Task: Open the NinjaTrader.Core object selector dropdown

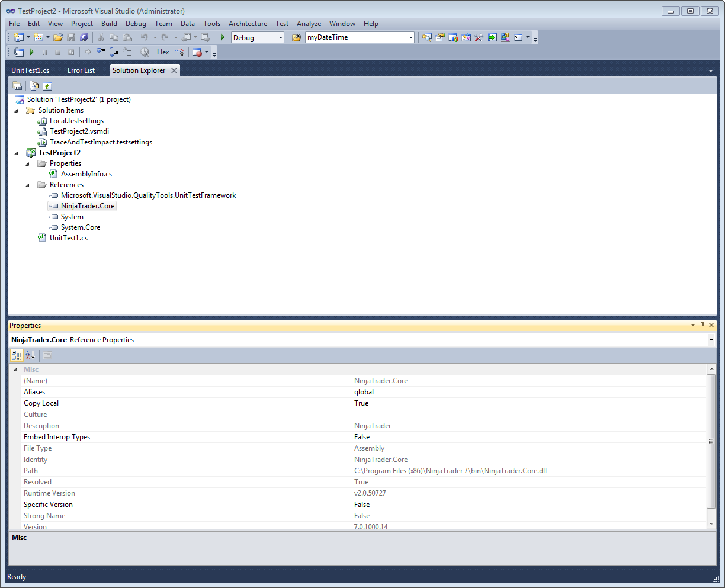Action: pyautogui.click(x=711, y=340)
